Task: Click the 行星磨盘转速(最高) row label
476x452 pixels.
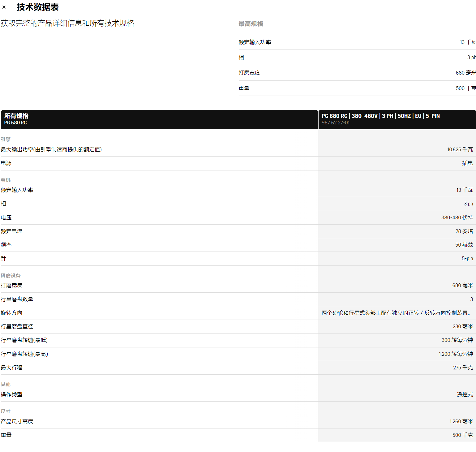Action: [24, 354]
